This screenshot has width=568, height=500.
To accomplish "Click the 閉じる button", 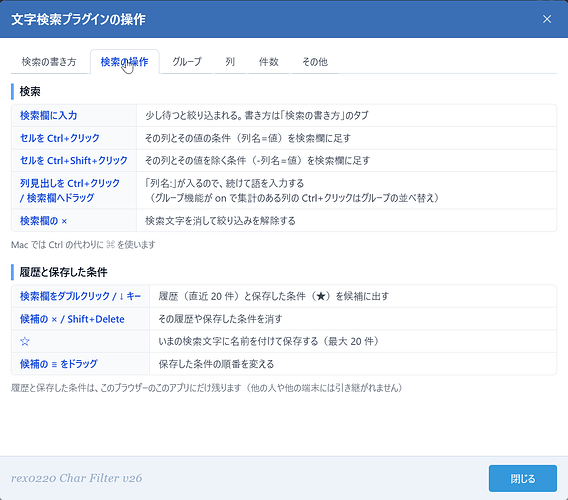I will pyautogui.click(x=522, y=478).
